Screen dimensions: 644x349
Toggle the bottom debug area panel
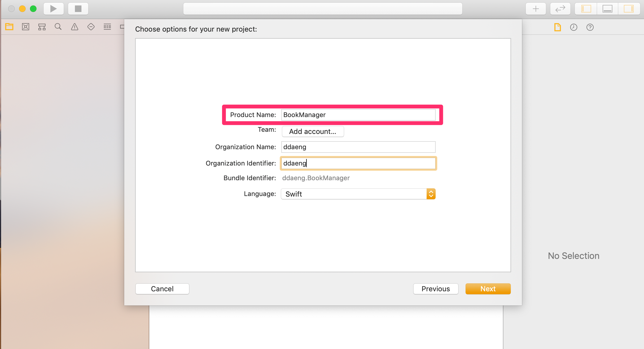tap(607, 9)
